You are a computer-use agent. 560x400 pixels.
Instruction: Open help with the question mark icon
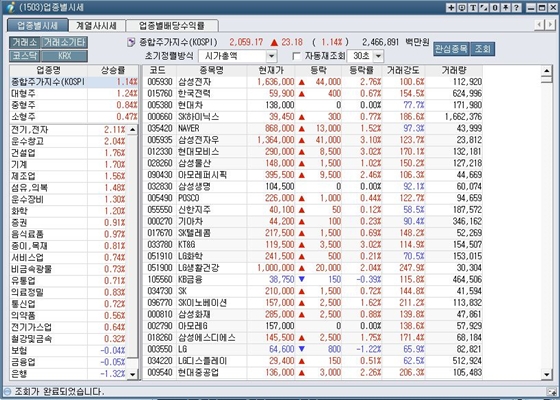tap(516, 8)
